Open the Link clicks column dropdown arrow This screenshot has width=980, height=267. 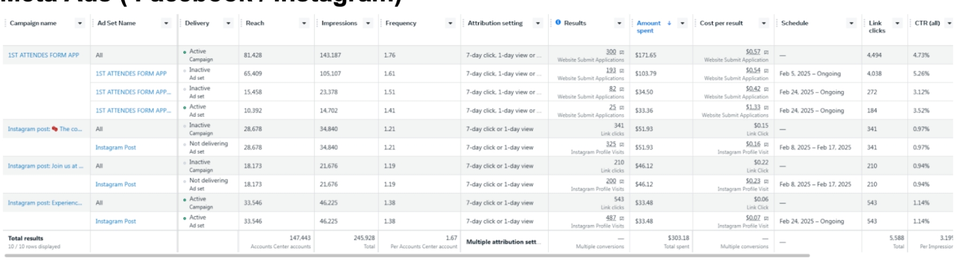(898, 24)
